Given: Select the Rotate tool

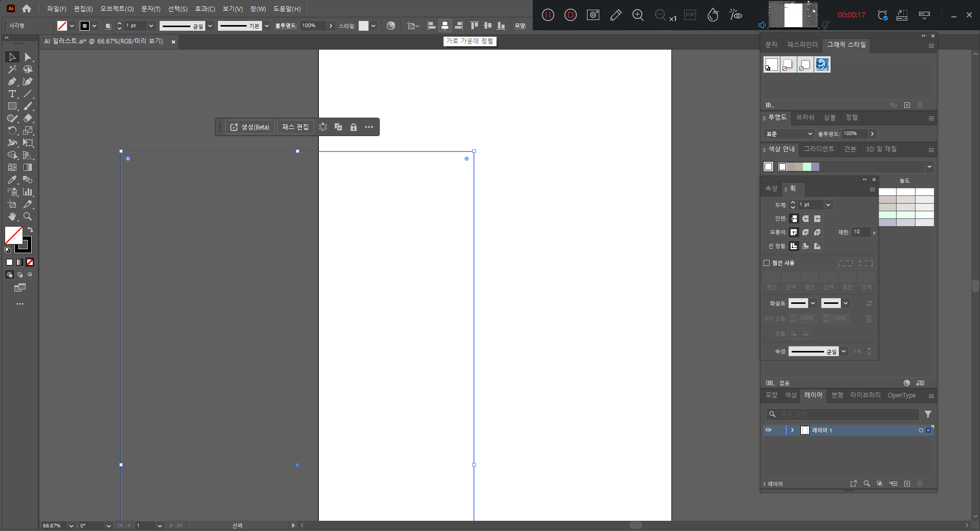Looking at the screenshot, I should pyautogui.click(x=12, y=130).
